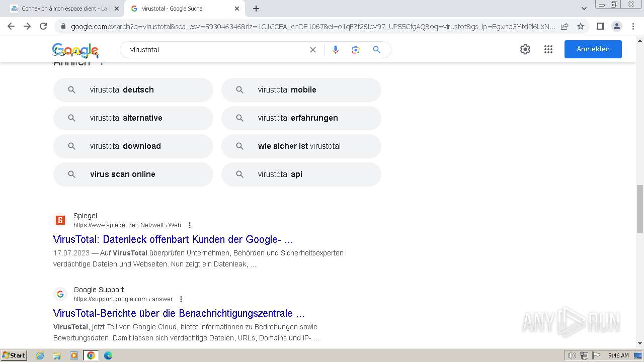Click Google Support source name text
This screenshot has width=644, height=362.
tap(99, 290)
